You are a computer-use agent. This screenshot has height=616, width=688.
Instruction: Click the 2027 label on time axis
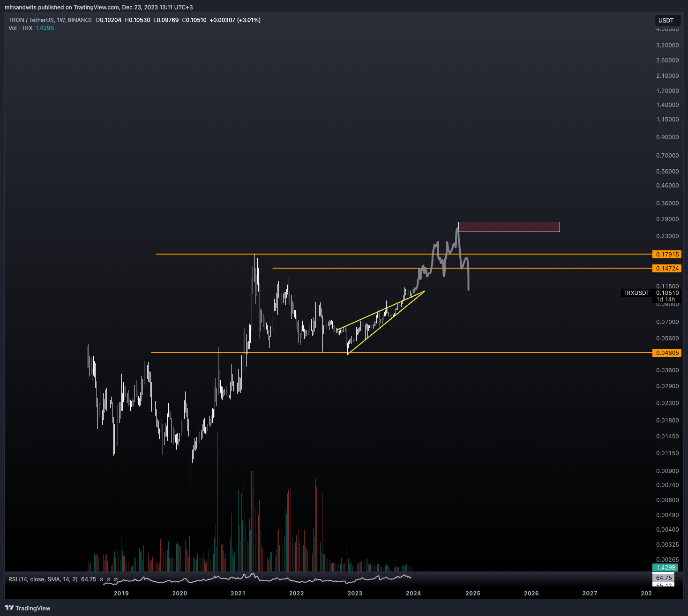(x=590, y=593)
